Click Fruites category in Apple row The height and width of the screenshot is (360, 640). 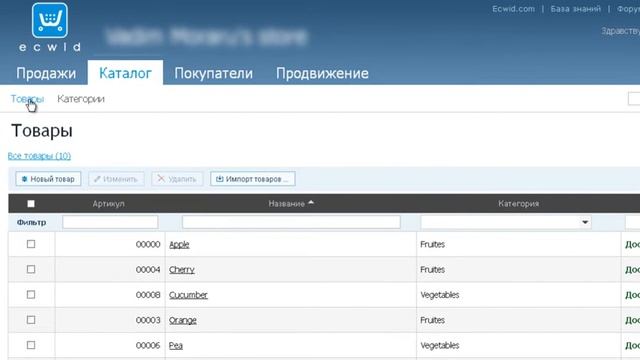click(x=433, y=244)
